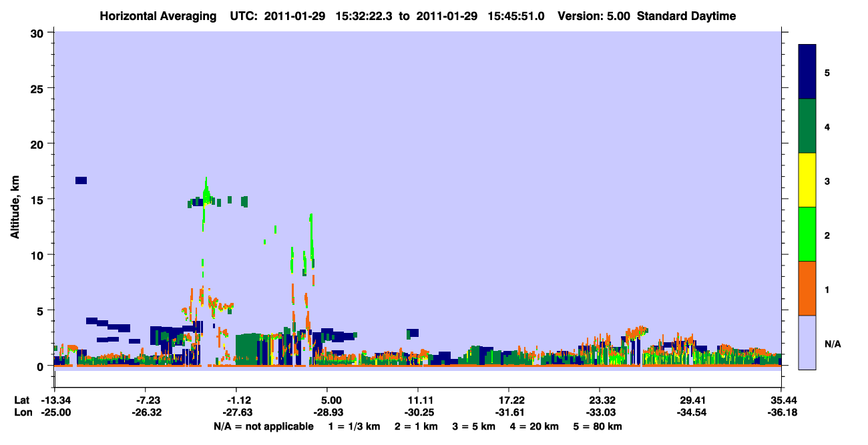Click the 'Lon' row label
Image resolution: width=868 pixels, height=445 pixels.
point(23,413)
